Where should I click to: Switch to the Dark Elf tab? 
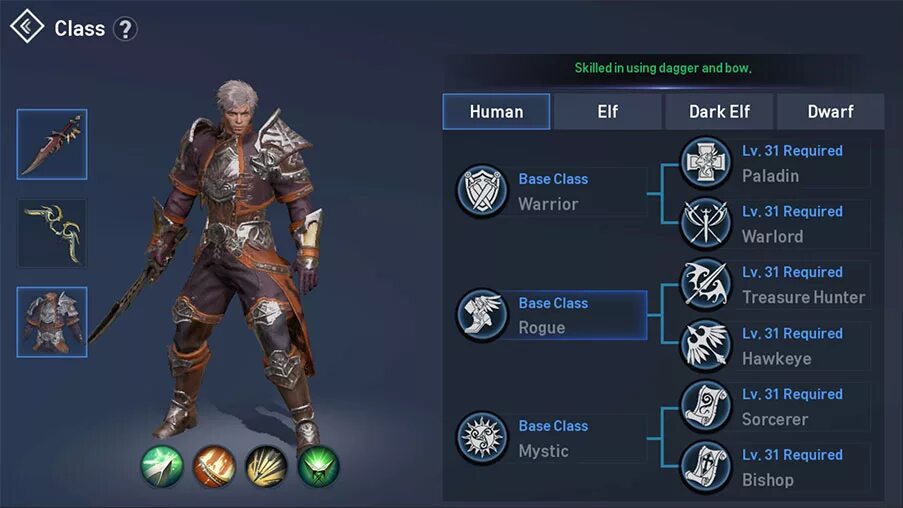(719, 112)
